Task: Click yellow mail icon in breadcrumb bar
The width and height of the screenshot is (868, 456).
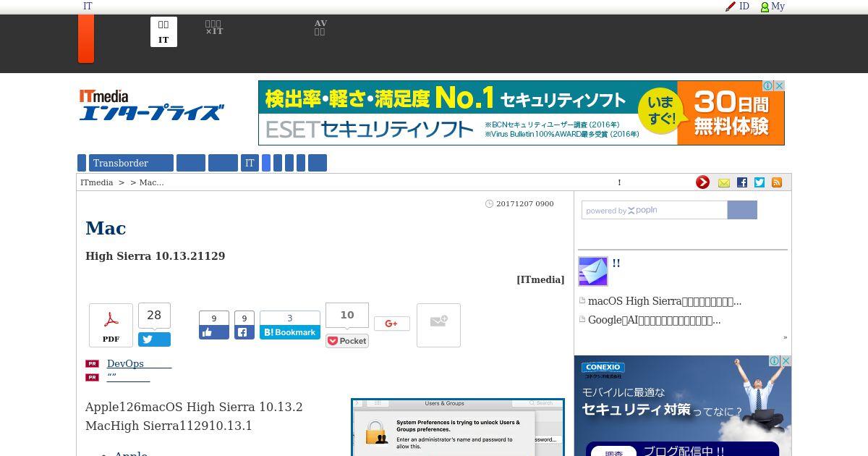Action: [x=724, y=183]
